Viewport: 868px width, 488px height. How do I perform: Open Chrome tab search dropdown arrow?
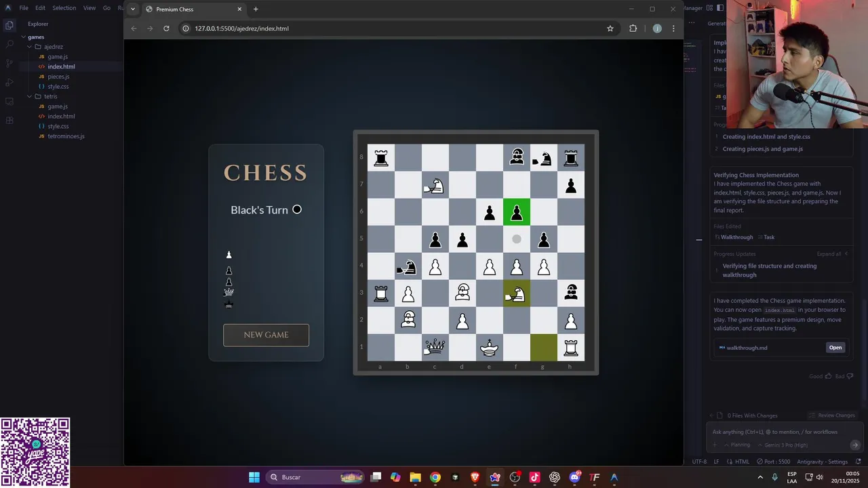(132, 9)
